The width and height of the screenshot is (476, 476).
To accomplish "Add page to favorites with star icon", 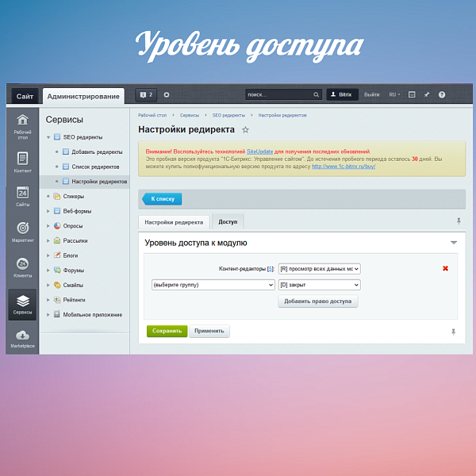I will pyautogui.click(x=245, y=129).
